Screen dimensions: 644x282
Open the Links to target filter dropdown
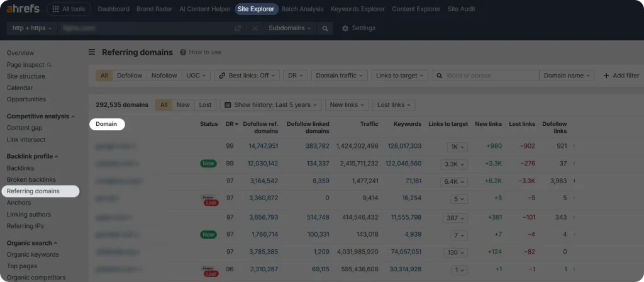point(399,76)
